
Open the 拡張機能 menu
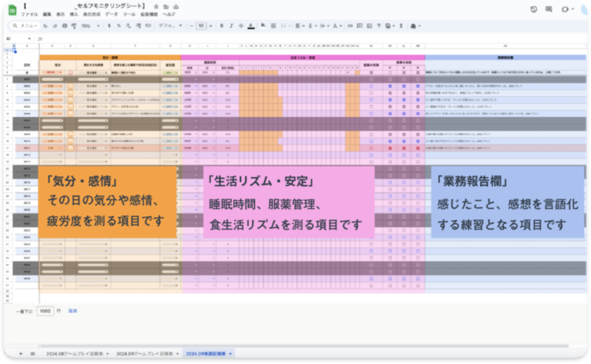click(x=149, y=14)
